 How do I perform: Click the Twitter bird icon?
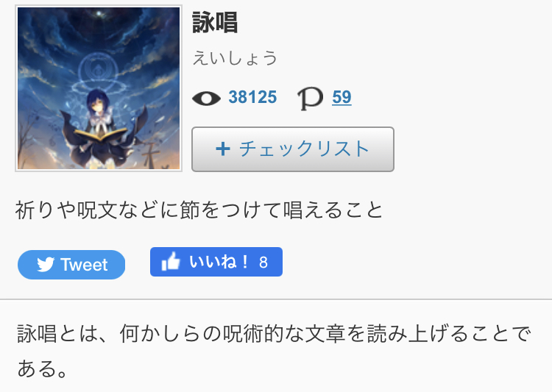46,265
